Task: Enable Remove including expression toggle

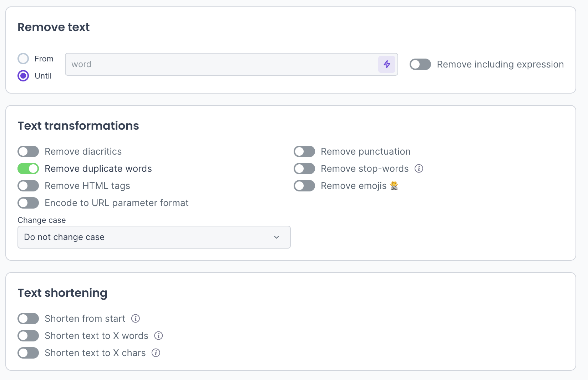Action: (420, 64)
